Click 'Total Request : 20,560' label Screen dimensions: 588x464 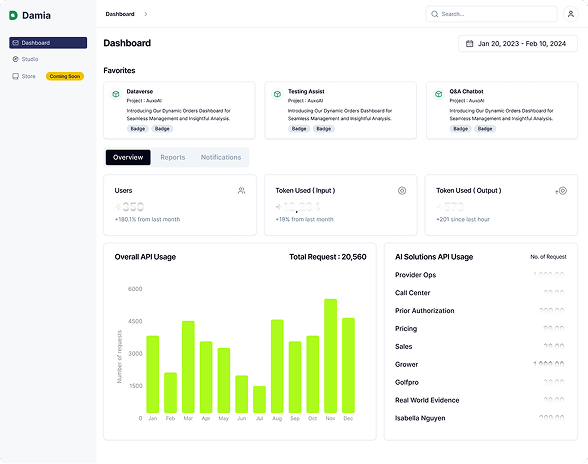point(327,257)
